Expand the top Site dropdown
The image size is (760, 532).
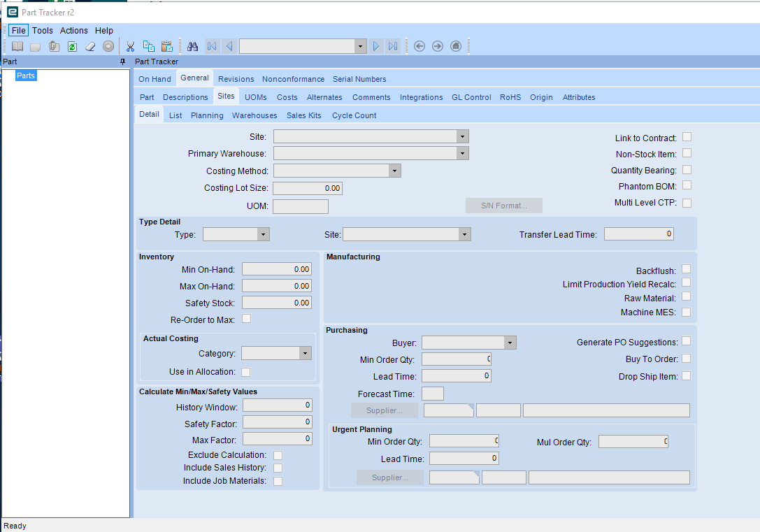[462, 136]
